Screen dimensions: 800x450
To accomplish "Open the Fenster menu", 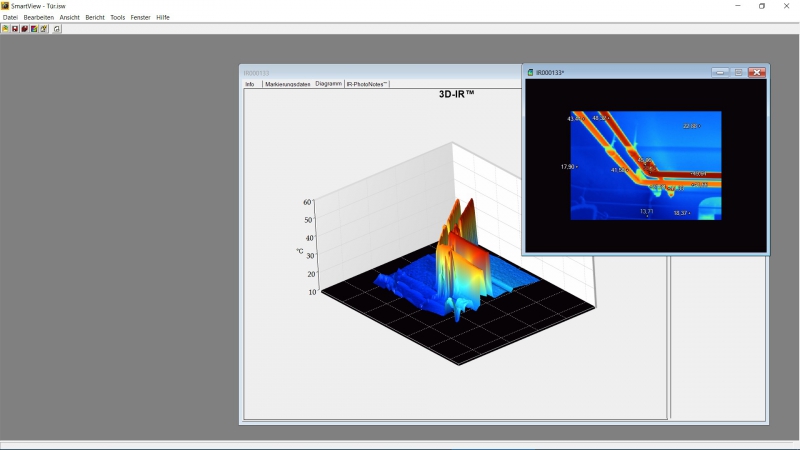I will pyautogui.click(x=141, y=17).
